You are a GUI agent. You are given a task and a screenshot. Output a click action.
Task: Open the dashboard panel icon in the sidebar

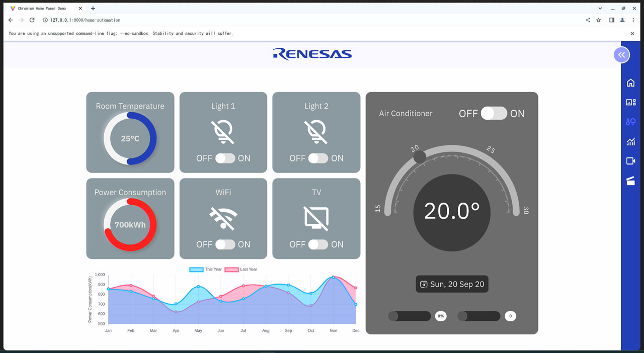630,102
